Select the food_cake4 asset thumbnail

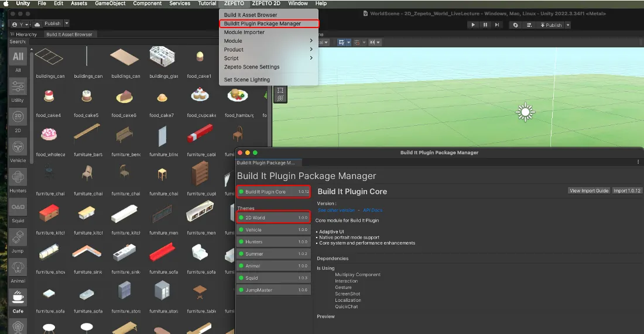point(49,96)
